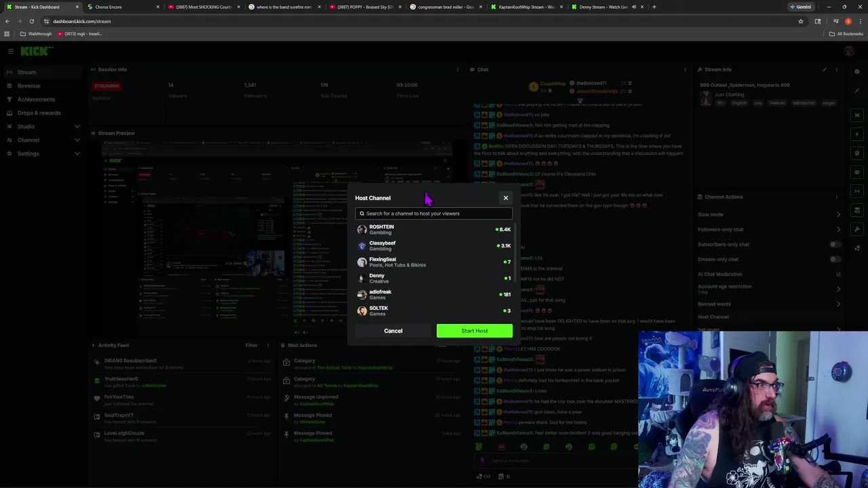The image size is (868, 488).
Task: Open the mgk bookmark
Action: 80,34
